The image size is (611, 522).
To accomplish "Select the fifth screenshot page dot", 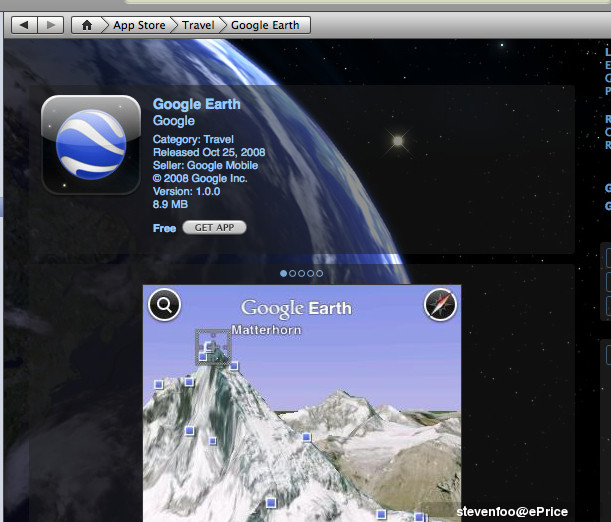I will tap(319, 273).
